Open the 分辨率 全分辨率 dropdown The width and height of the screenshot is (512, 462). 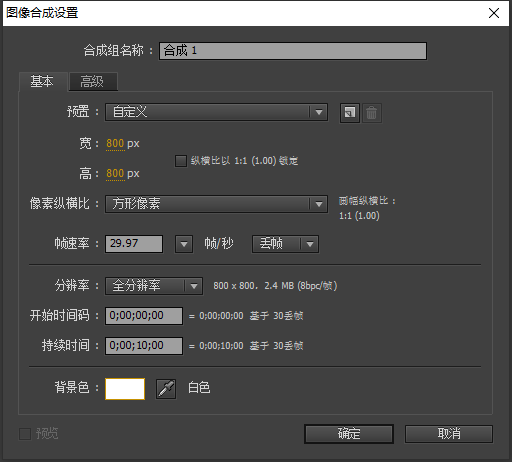click(154, 286)
